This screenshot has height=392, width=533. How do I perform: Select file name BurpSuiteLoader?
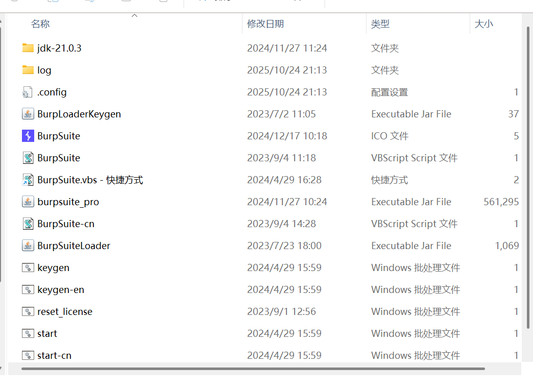[74, 246]
